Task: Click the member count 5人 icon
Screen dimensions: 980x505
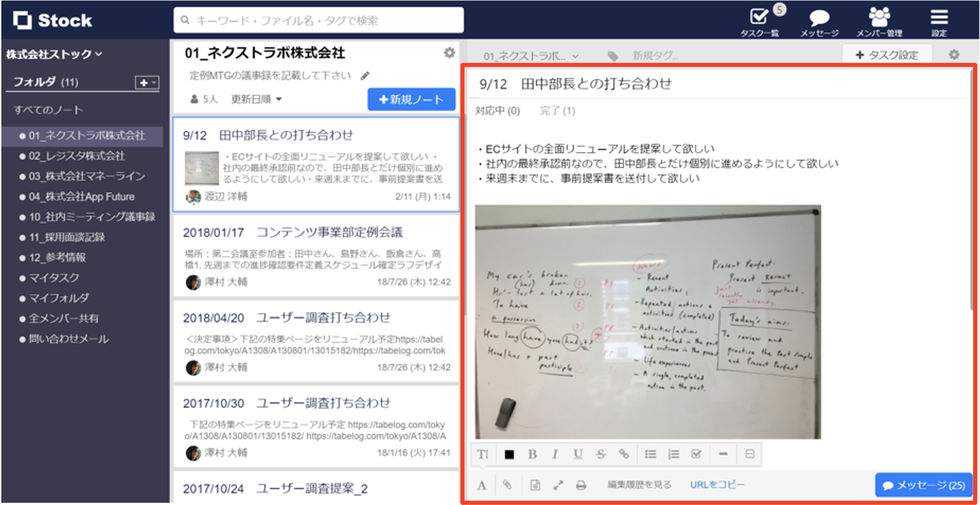Action: 204,99
